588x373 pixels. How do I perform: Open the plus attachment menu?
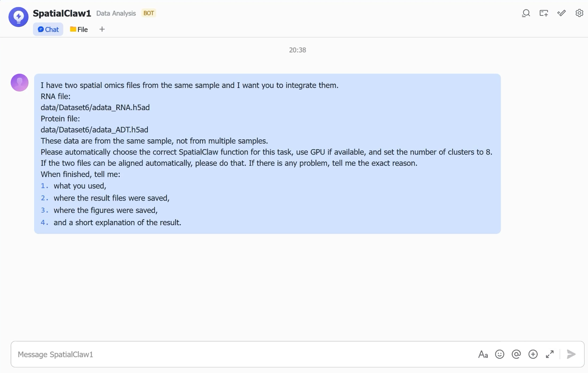[x=533, y=354]
